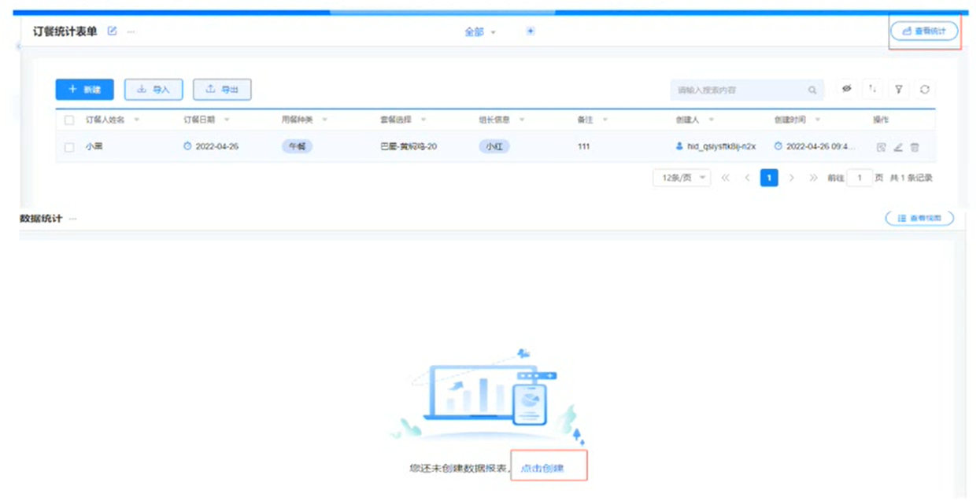Click the magnifier search icon in search box
The image size is (980, 501).
pos(812,90)
